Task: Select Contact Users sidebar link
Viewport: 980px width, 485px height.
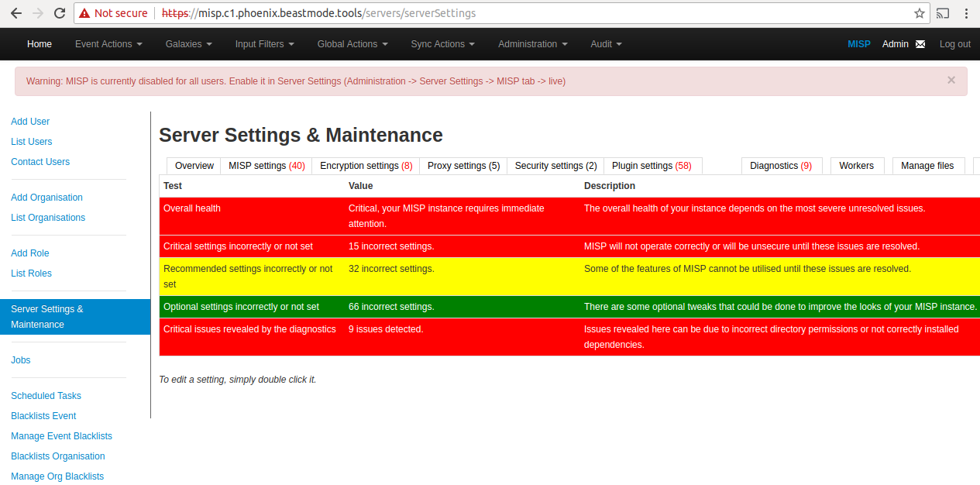Action: pos(40,162)
